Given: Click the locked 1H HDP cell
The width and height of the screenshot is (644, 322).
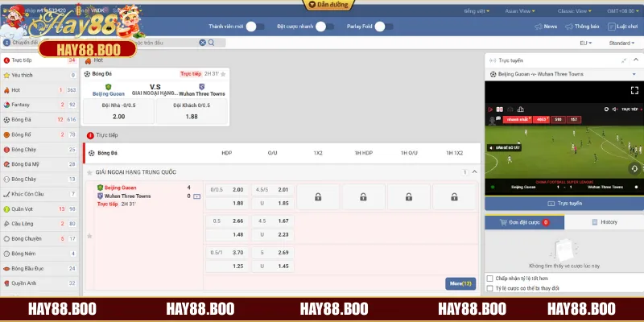Looking at the screenshot, I should coord(364,196).
